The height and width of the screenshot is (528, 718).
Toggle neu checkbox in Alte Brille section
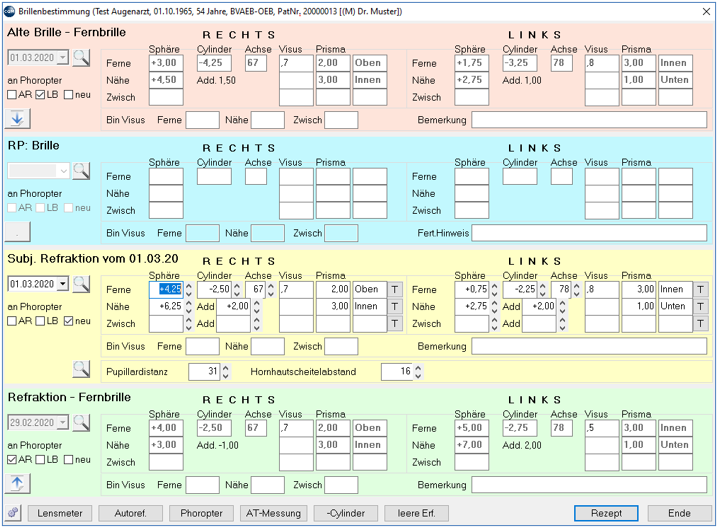tap(68, 95)
